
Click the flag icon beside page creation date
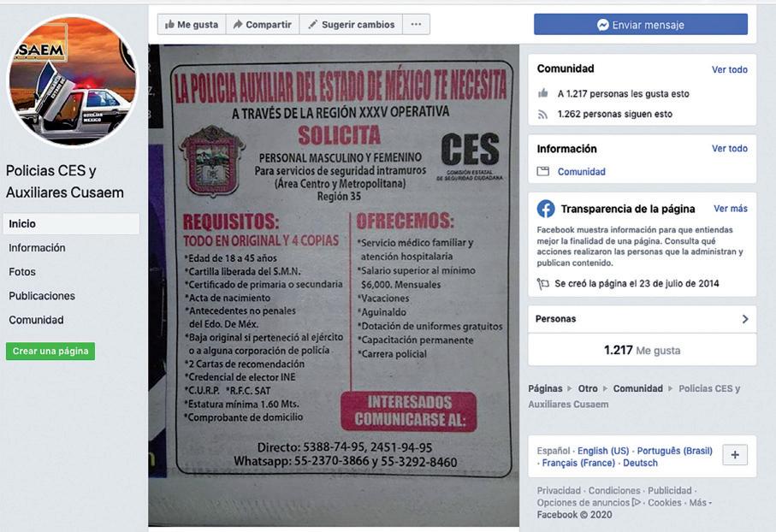[543, 284]
